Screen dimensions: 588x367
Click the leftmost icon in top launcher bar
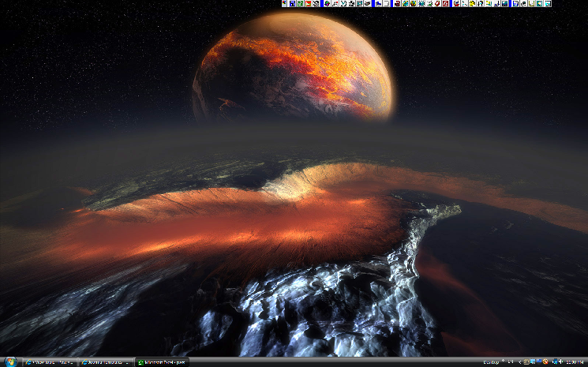point(284,4)
